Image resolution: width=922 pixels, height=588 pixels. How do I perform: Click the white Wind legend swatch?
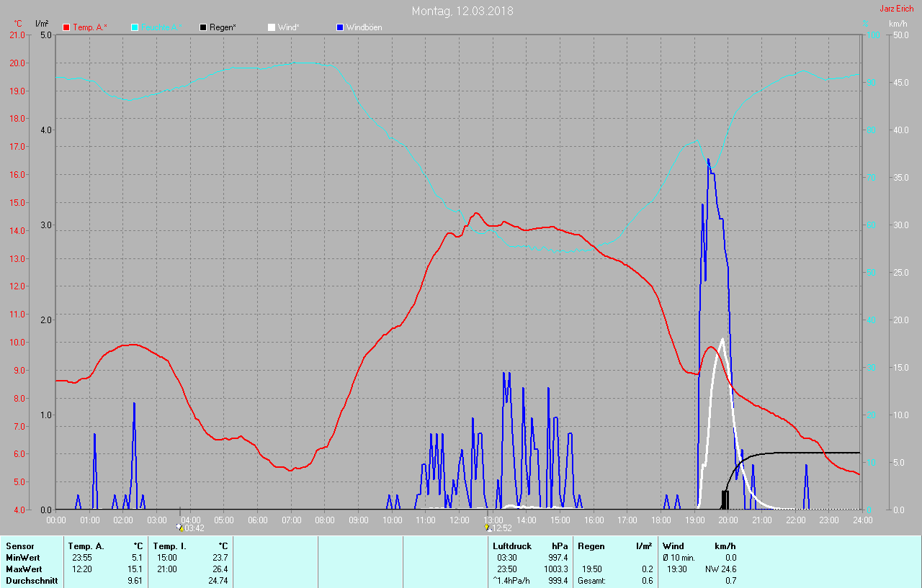tap(272, 27)
